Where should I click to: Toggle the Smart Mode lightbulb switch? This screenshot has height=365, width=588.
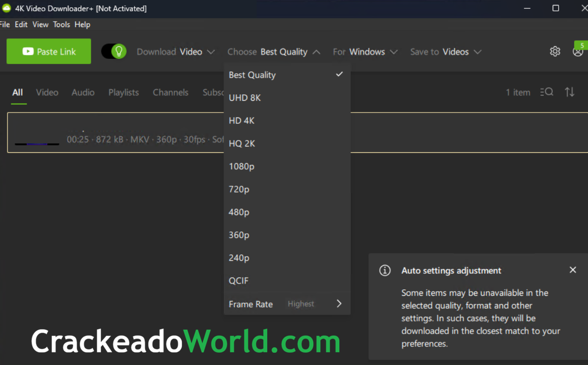pos(113,52)
